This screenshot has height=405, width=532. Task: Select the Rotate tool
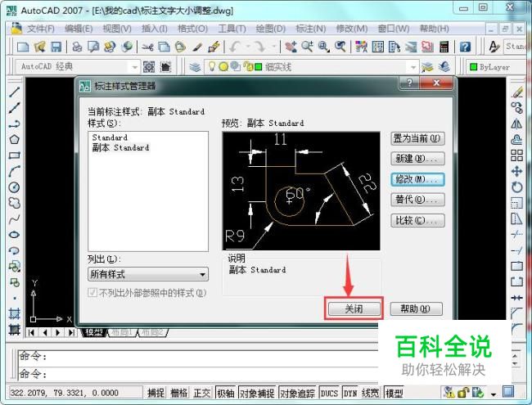(516, 187)
